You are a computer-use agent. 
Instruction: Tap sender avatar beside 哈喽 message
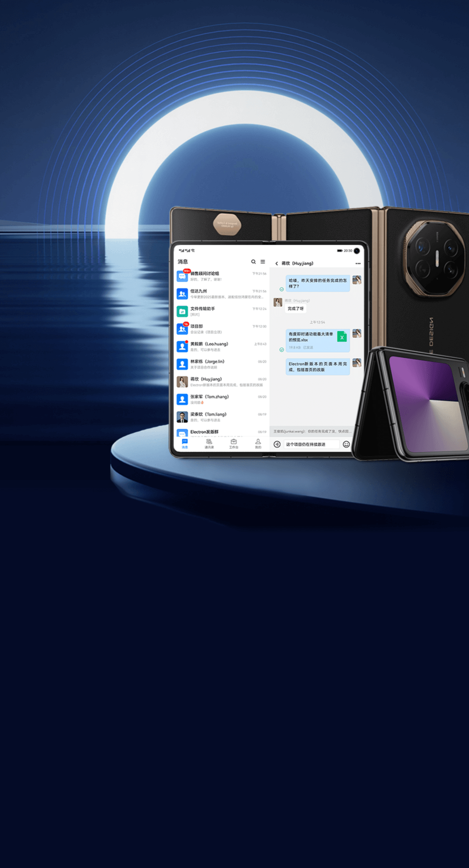[x=357, y=280]
